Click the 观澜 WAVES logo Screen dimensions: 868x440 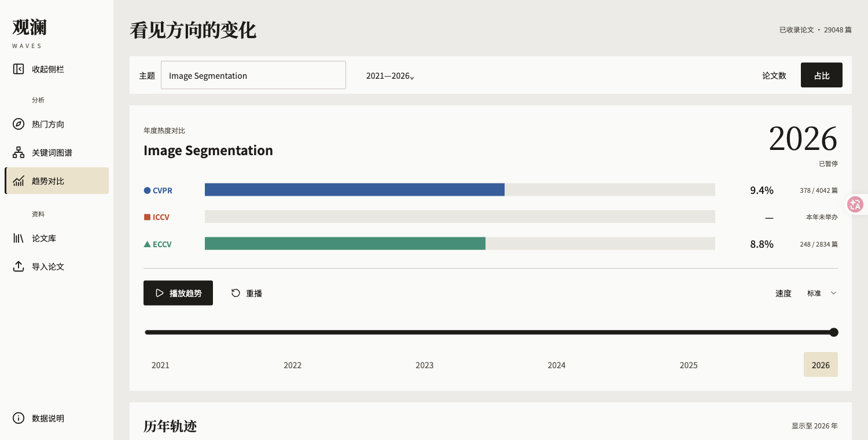(30, 32)
